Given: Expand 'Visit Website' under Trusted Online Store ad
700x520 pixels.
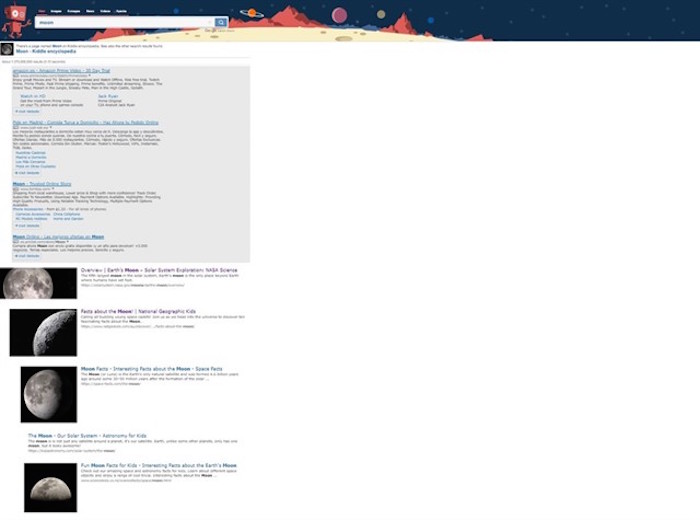Looking at the screenshot, I should click(27, 225).
